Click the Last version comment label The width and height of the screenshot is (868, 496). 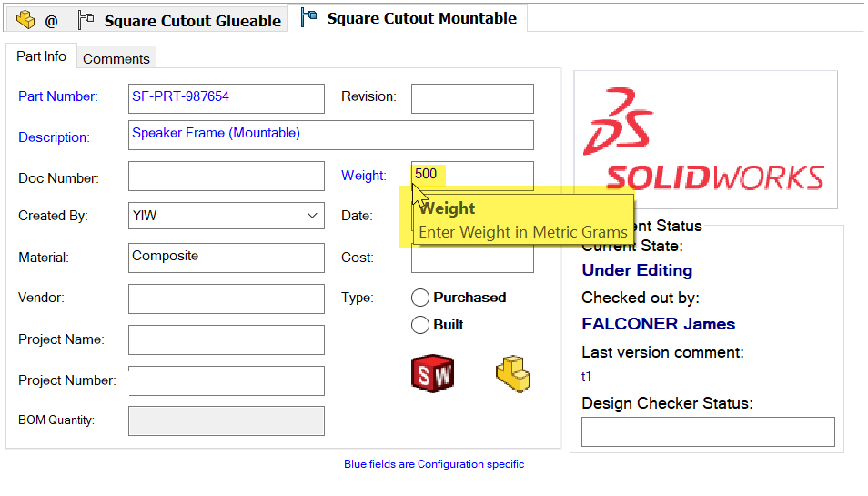(x=662, y=352)
